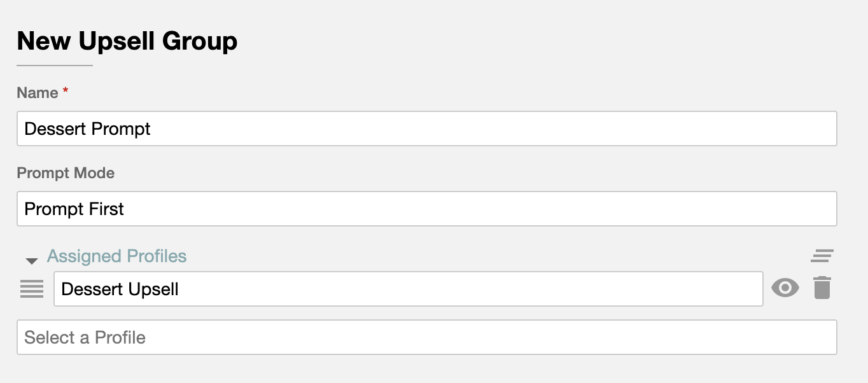Screen dimensions: 868x383
Task: Toggle visibility eye icon for Dessert Upsell
Action: pos(785,288)
